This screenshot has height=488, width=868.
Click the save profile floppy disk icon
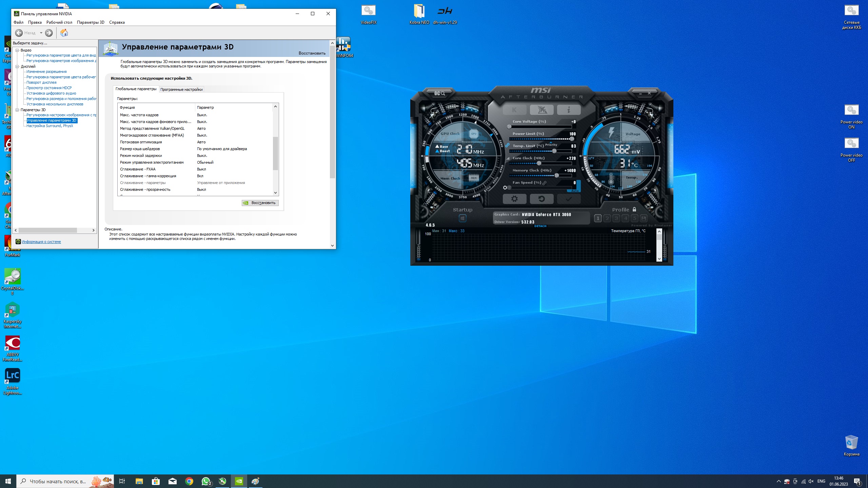point(644,219)
